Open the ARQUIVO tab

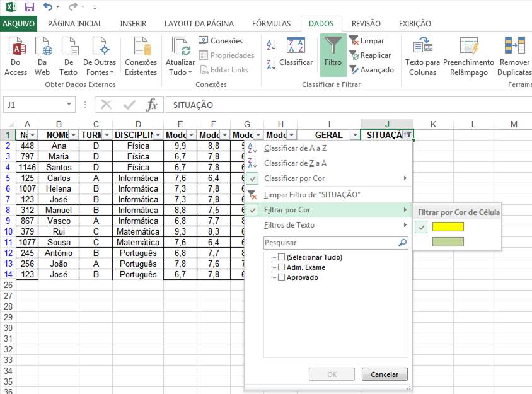[x=18, y=24]
